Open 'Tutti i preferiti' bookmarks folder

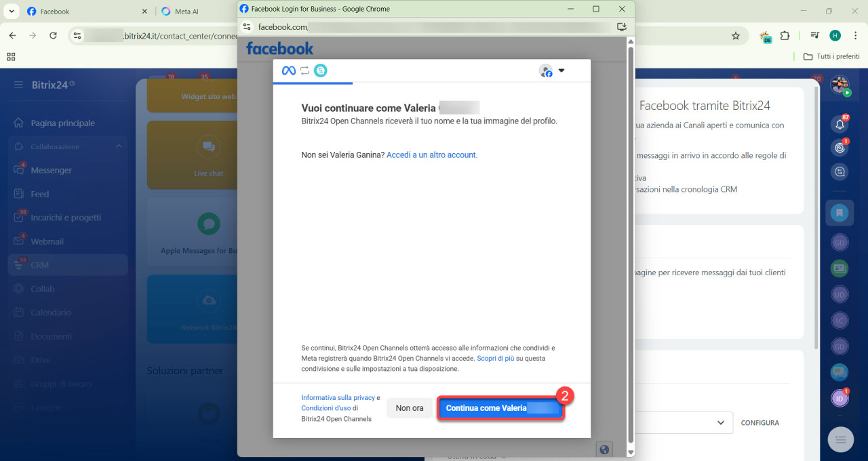pos(831,57)
